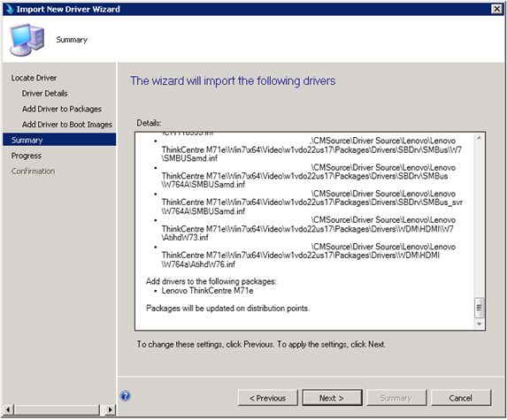This screenshot has width=507, height=420.
Task: Select Add Driver to Boot Images step
Action: pos(67,125)
